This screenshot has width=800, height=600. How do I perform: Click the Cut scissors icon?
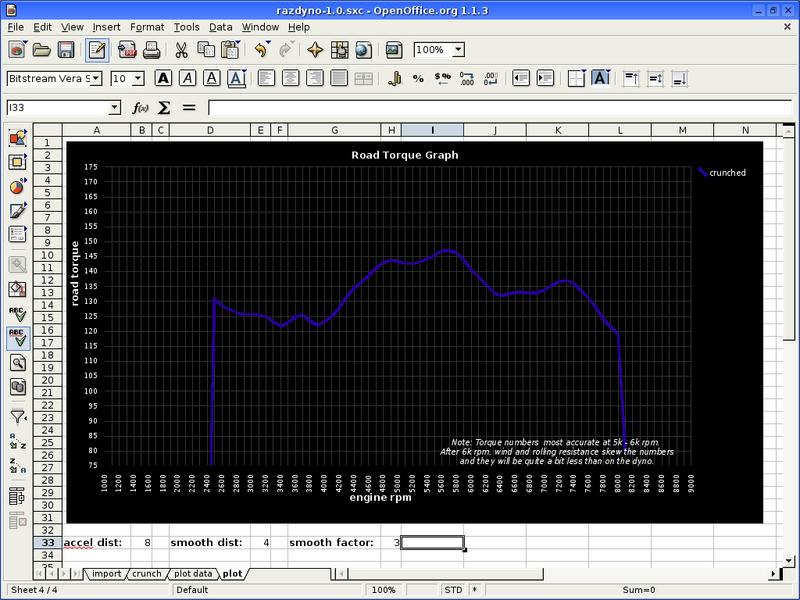coord(181,49)
